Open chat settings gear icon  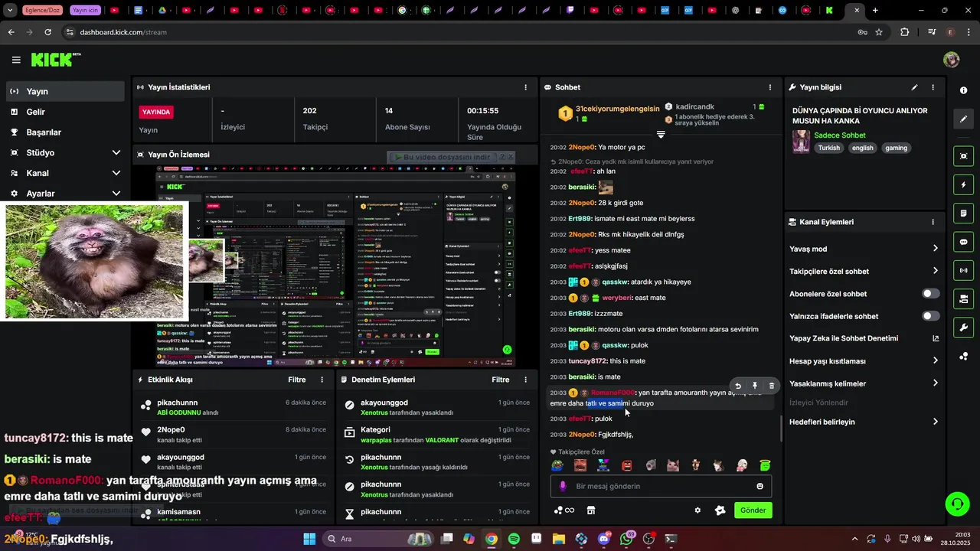tap(697, 510)
